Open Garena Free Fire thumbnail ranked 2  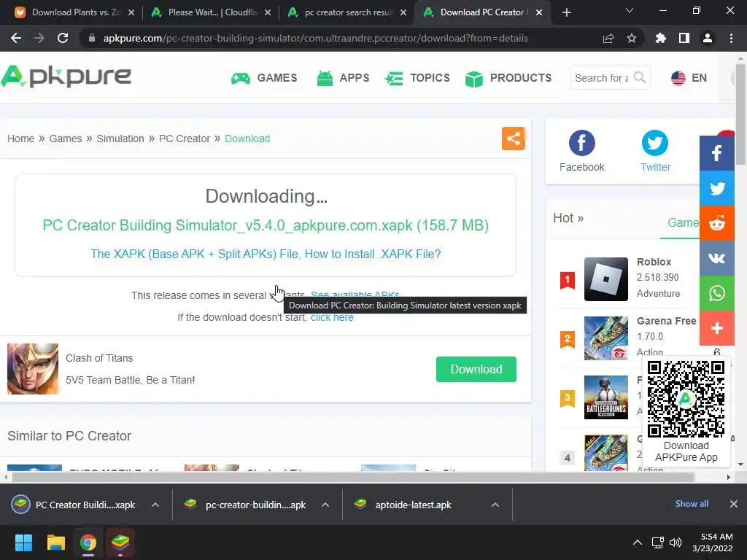[606, 338]
